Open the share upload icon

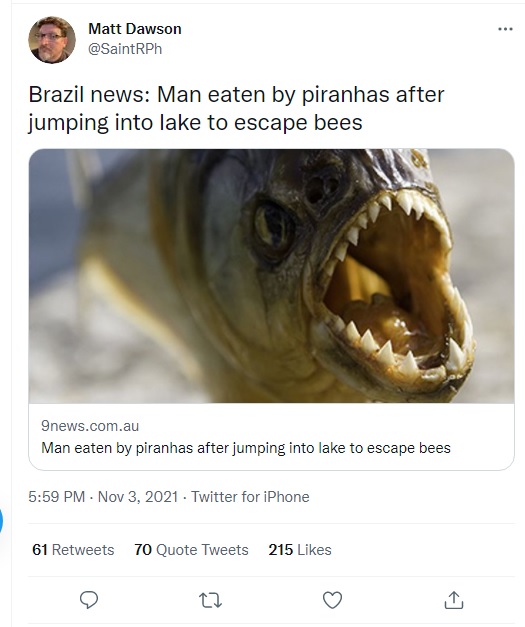click(x=454, y=600)
